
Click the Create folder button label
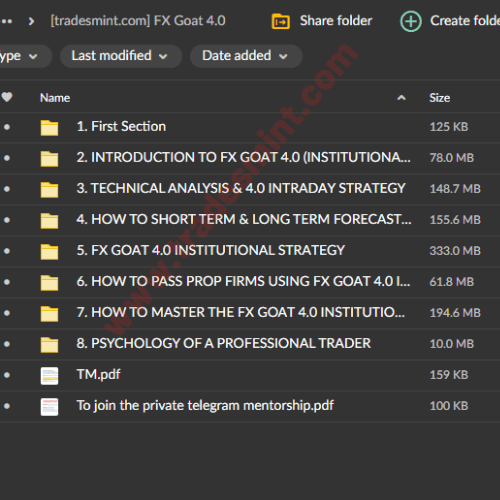pos(465,21)
